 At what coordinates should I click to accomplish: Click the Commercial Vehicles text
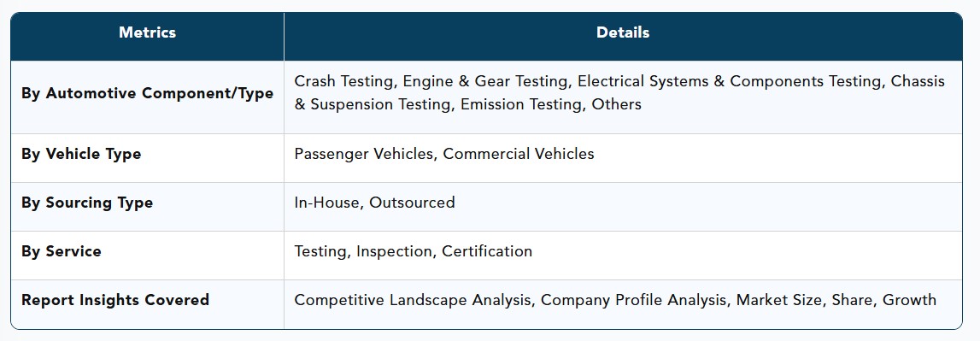pyautogui.click(x=519, y=154)
